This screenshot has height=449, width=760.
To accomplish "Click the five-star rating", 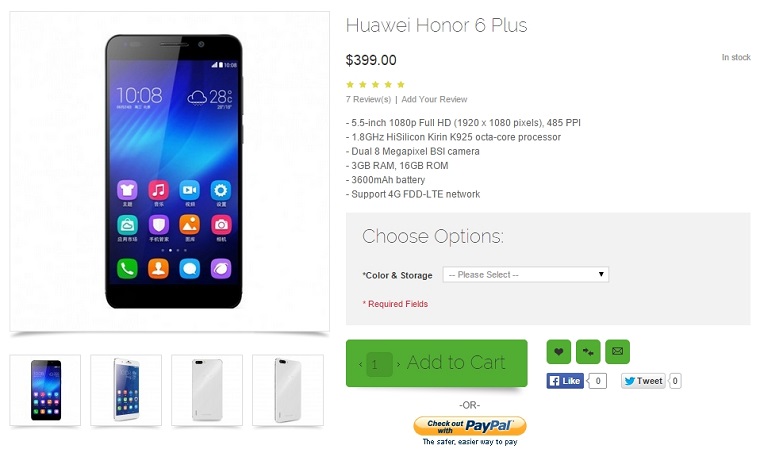I will 376,85.
